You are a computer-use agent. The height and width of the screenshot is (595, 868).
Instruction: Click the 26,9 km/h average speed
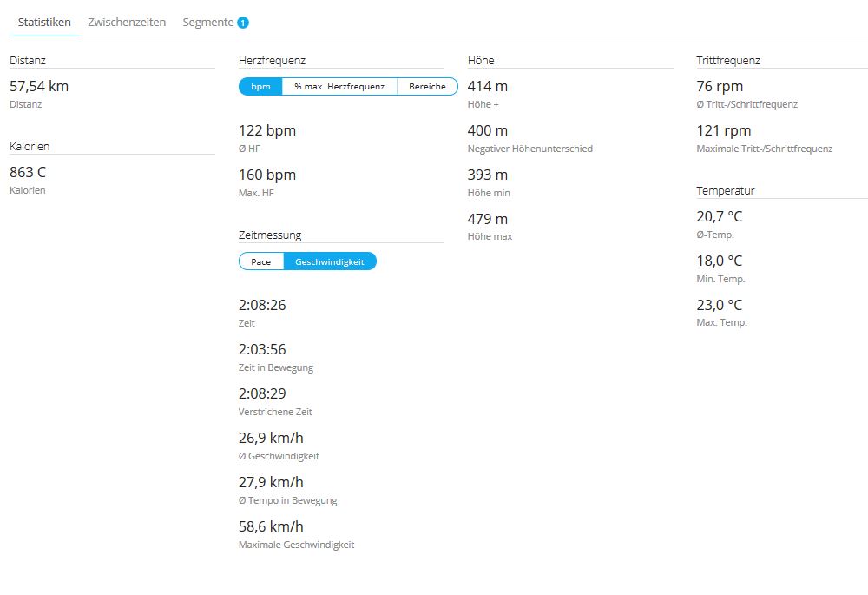[x=271, y=439]
